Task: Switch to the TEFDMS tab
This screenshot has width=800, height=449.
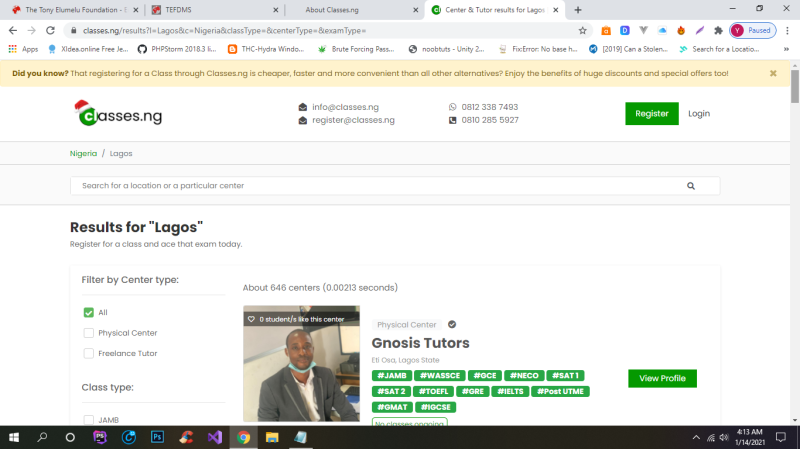Action: (214, 10)
